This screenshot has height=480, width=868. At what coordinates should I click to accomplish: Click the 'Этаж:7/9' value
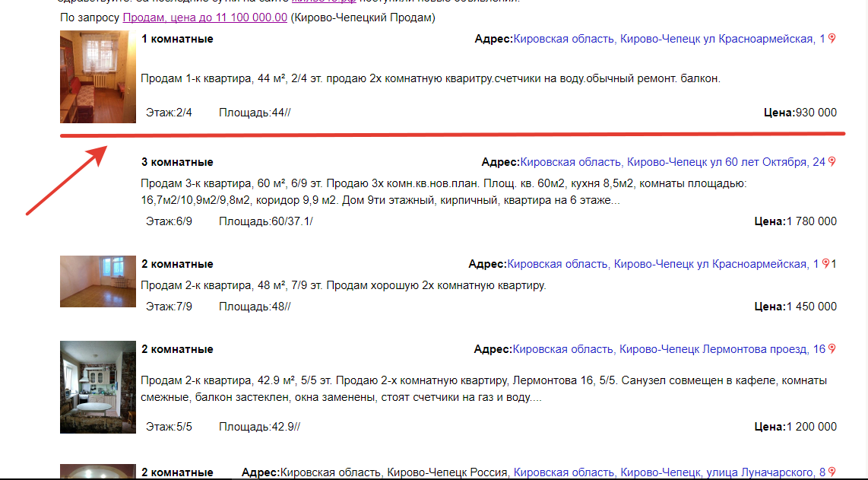169,307
